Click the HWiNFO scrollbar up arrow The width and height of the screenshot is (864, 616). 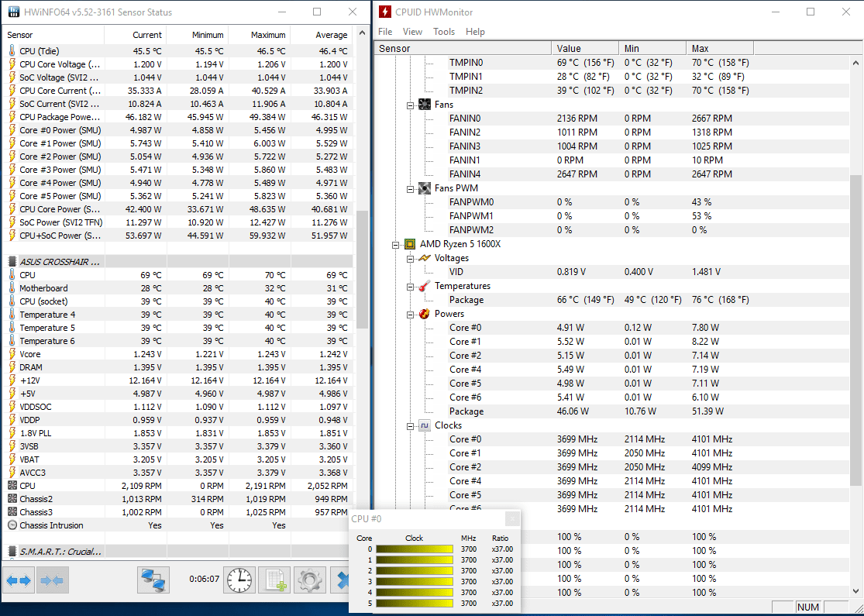pyautogui.click(x=362, y=33)
